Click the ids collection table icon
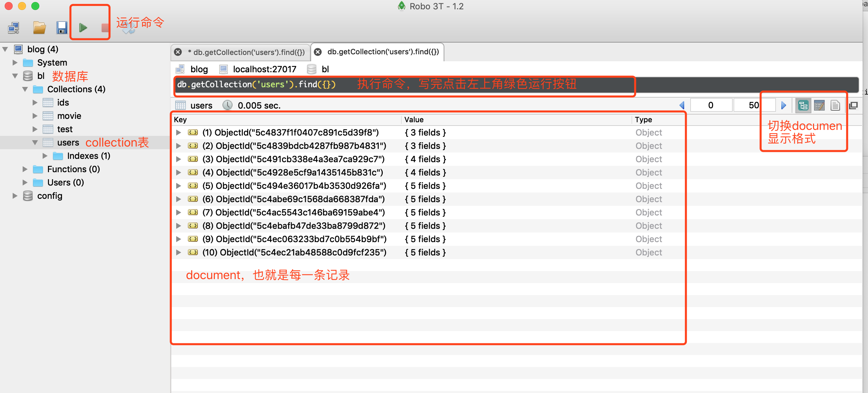868x393 pixels. [48, 103]
